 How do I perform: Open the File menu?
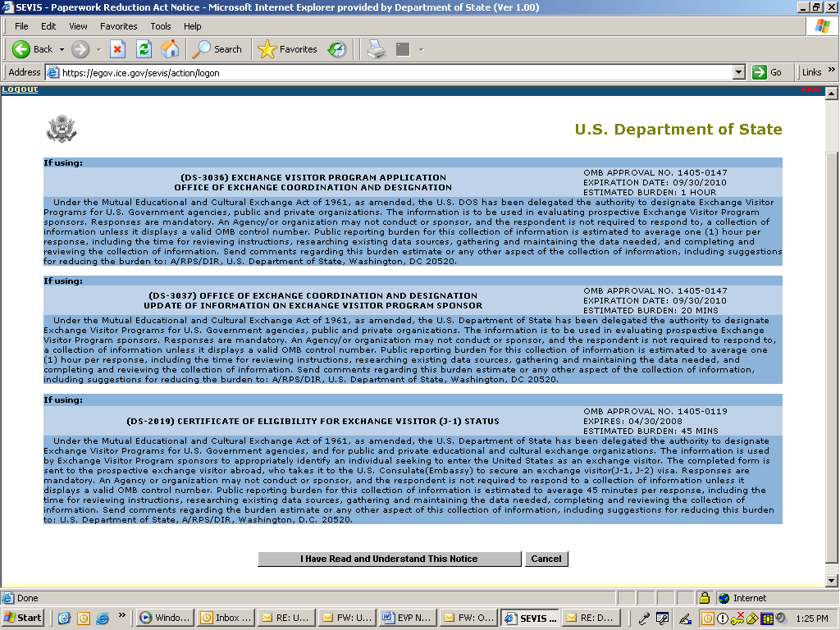21,26
